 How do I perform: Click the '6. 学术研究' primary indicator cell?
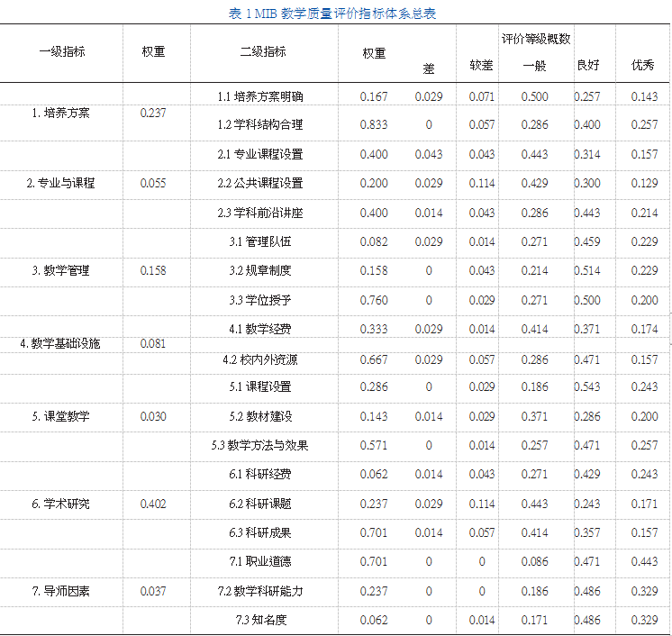click(x=61, y=504)
